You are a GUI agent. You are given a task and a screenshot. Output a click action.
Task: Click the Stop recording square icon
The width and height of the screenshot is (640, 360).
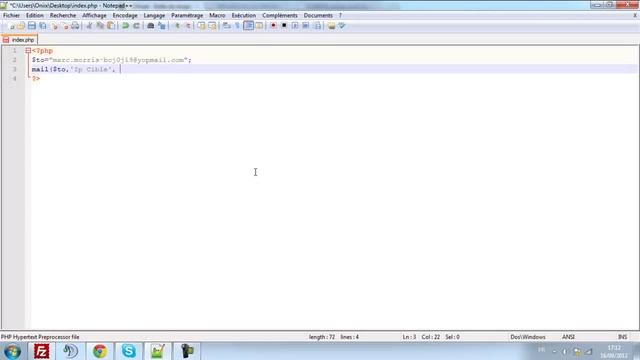(284, 26)
